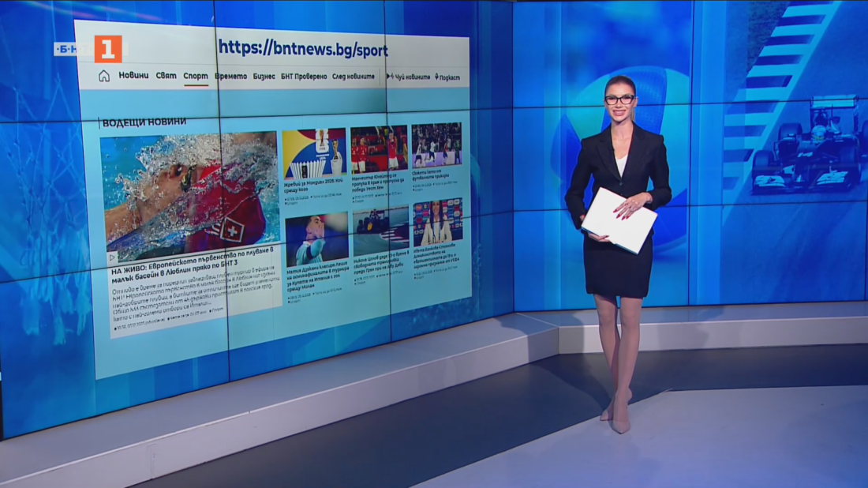Open the БНТ Проверено link

pos(304,77)
